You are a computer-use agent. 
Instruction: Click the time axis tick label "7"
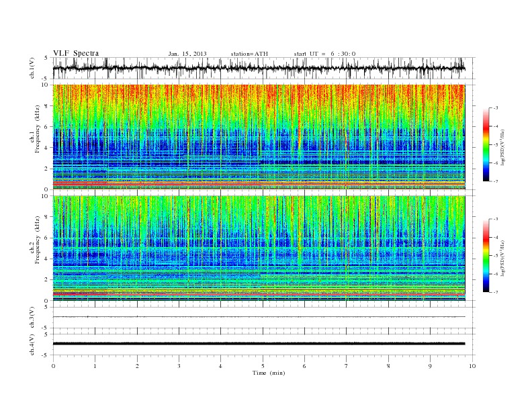tap(347, 366)
